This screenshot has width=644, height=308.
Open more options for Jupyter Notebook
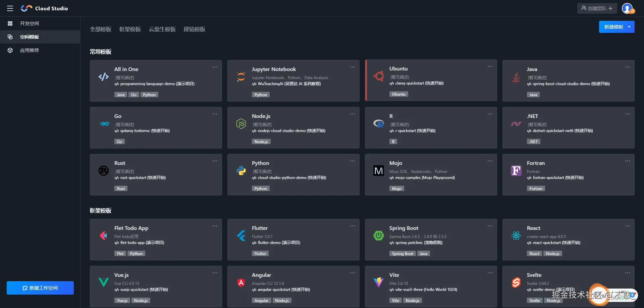(x=353, y=67)
